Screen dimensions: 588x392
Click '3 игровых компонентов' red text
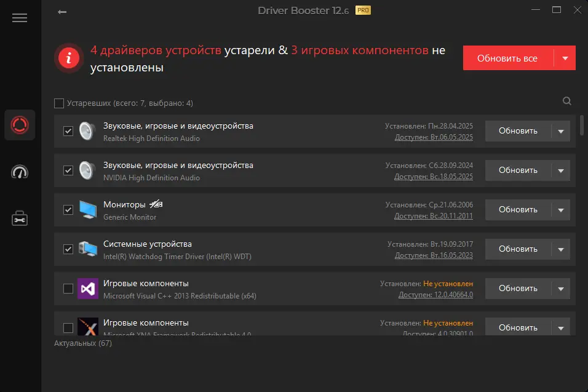pyautogui.click(x=360, y=50)
